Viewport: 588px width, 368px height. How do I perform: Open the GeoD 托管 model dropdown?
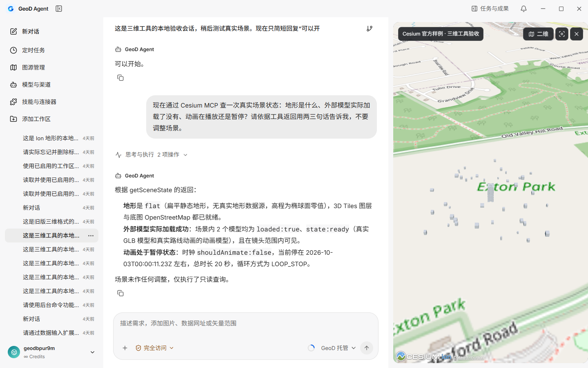coord(338,348)
